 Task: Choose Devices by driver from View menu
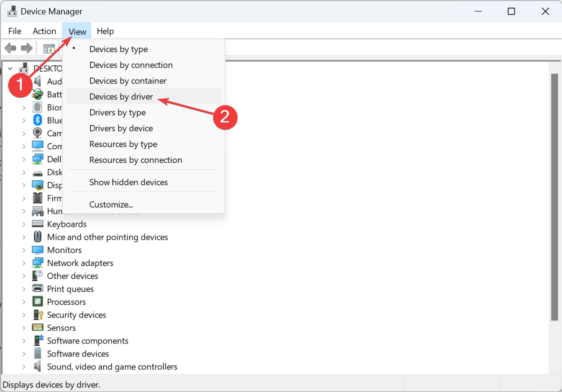click(121, 96)
